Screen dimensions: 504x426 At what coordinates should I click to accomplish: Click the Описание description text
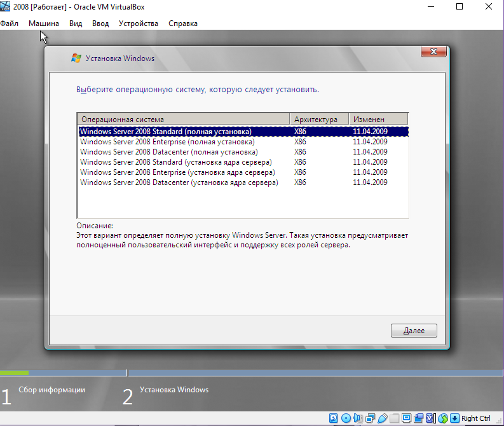click(x=242, y=240)
